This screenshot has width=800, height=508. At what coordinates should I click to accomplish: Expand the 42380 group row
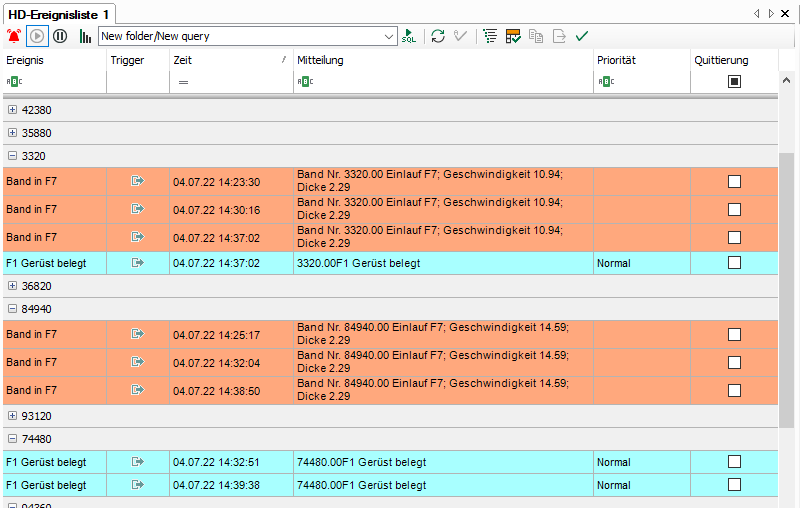tap(12, 109)
